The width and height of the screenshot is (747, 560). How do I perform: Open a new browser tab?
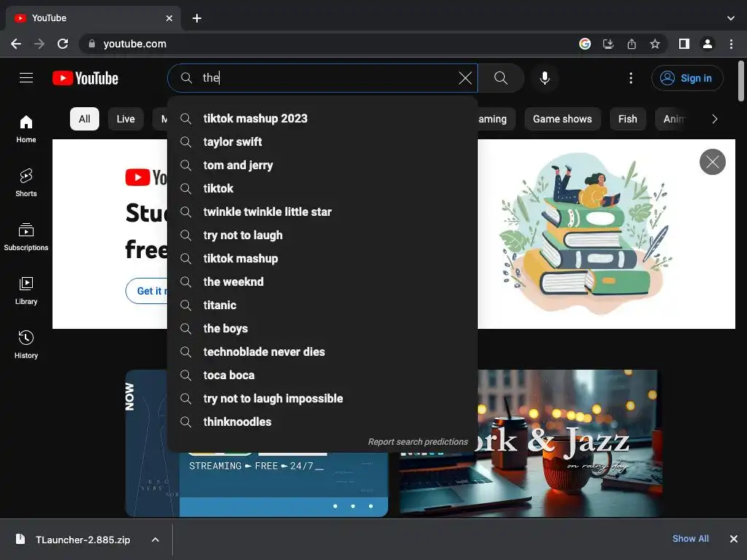coord(197,18)
